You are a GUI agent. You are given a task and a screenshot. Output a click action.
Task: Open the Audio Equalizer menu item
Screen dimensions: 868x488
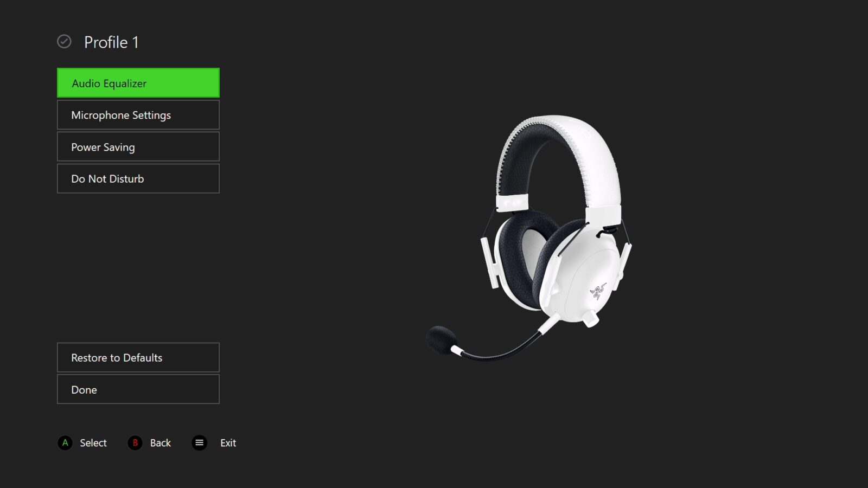click(138, 83)
